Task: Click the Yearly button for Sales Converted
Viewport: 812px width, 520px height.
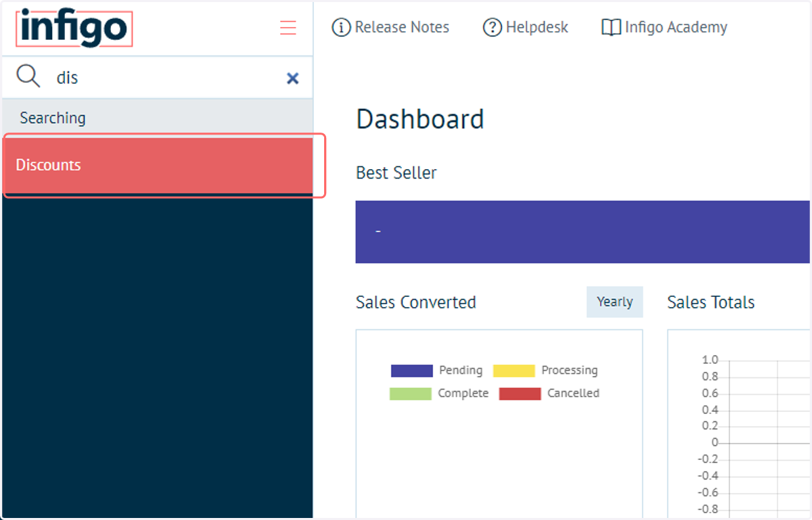Action: coord(614,302)
